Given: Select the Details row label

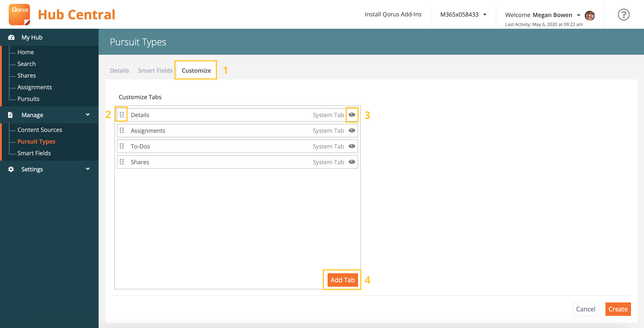Looking at the screenshot, I should pyautogui.click(x=140, y=115).
